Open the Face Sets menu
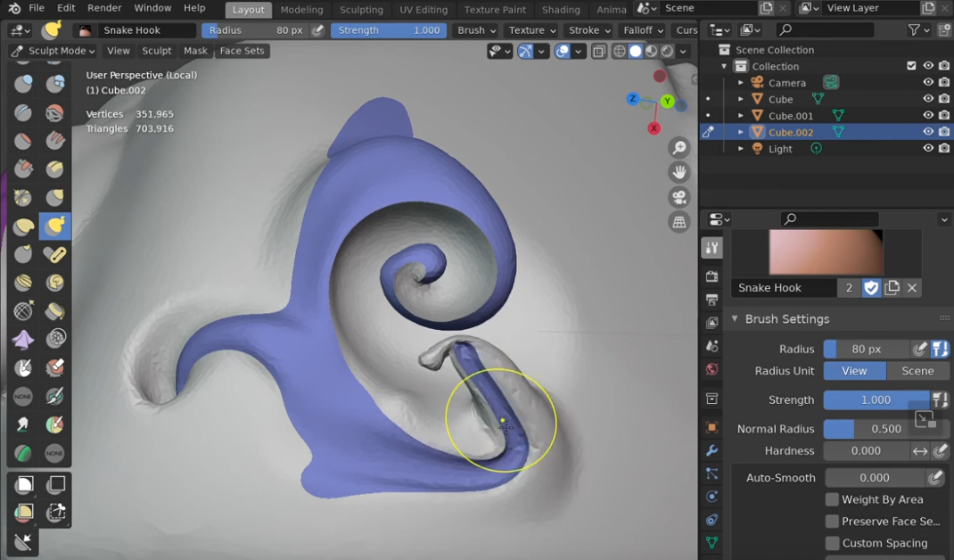This screenshot has height=560, width=954. [243, 51]
